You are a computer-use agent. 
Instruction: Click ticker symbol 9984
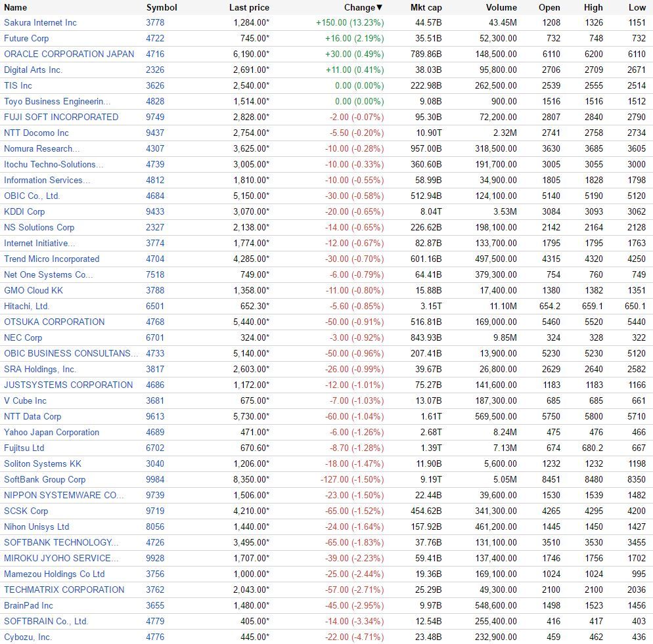[155, 480]
